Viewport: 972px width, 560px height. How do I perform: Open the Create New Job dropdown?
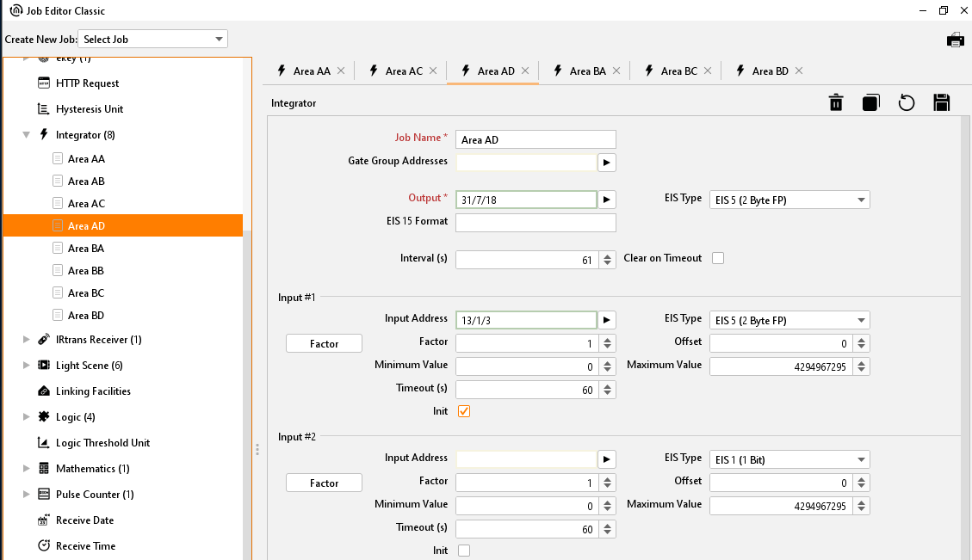pyautogui.click(x=153, y=40)
